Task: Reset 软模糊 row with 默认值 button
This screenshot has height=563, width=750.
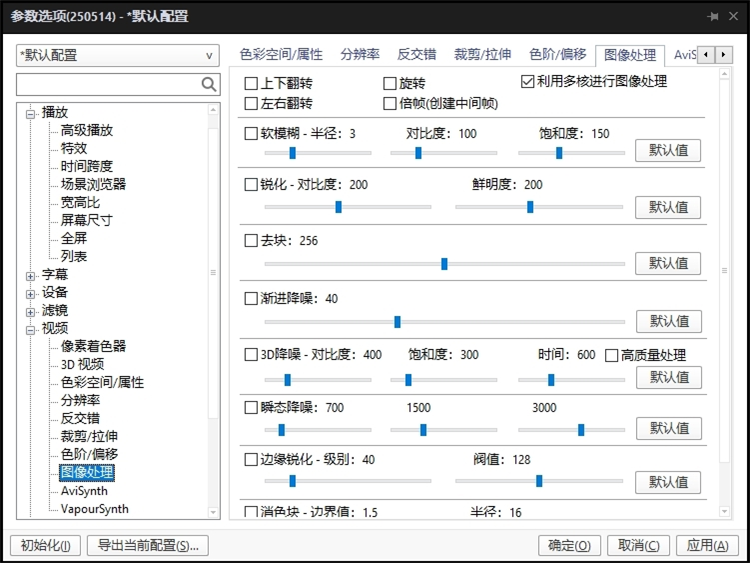Action: (668, 151)
